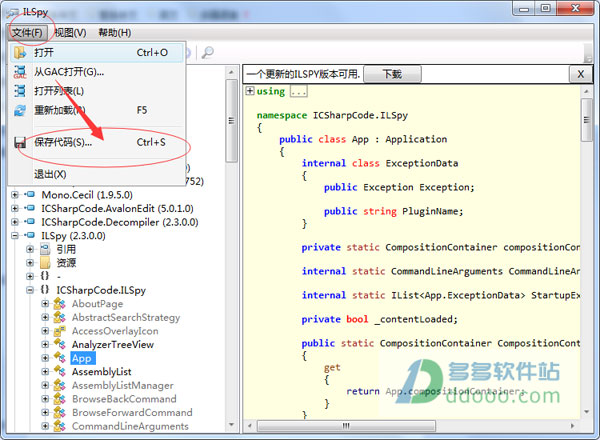Open the 视图(V) menu
This screenshot has width=600, height=440.
click(70, 33)
